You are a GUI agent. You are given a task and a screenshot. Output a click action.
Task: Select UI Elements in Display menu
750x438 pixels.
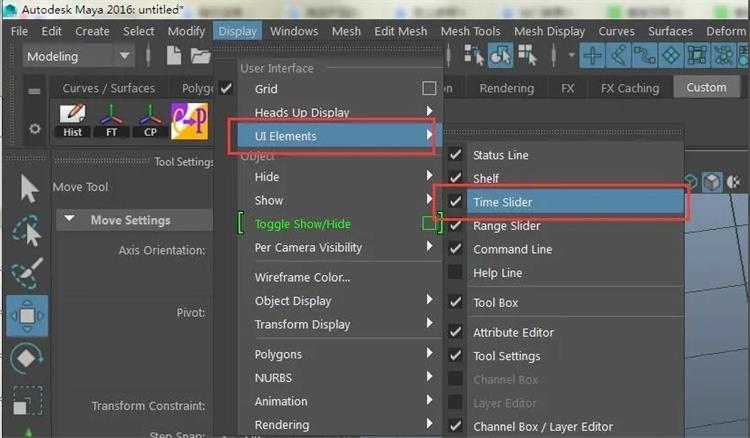tap(340, 136)
